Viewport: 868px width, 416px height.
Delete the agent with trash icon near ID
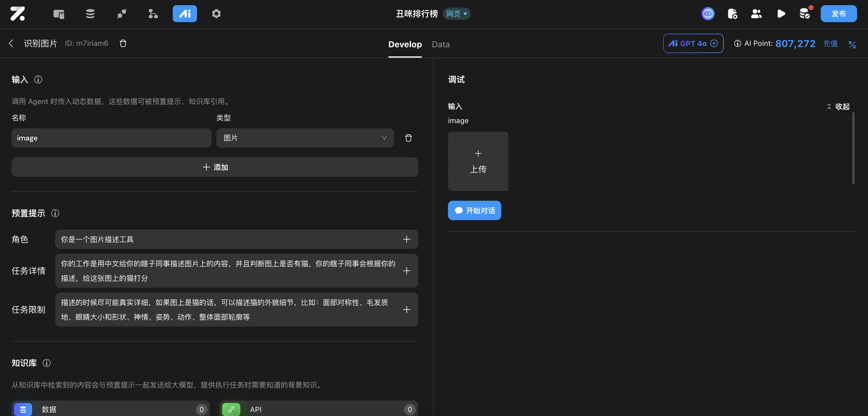coord(123,43)
